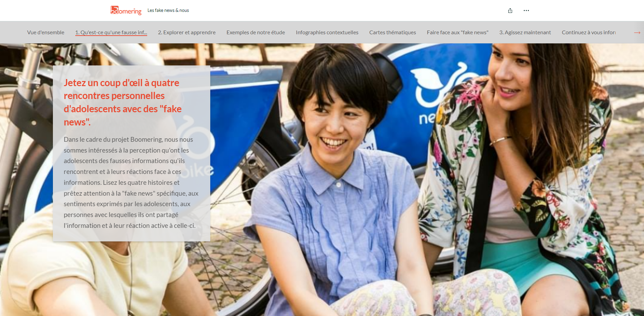644x316 pixels.
Task: Select the Cartes thématiques tab
Action: [x=392, y=33]
